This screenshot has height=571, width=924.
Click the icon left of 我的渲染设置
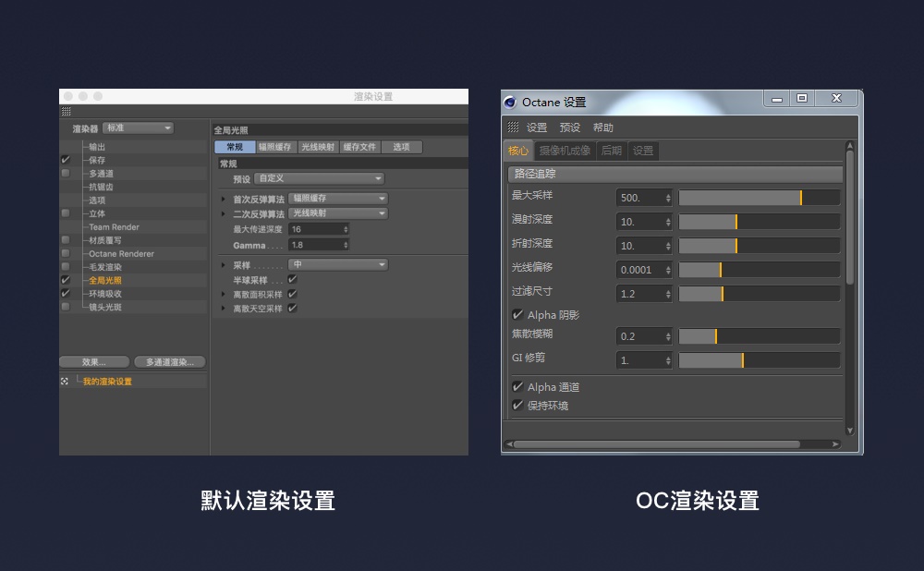coord(65,381)
